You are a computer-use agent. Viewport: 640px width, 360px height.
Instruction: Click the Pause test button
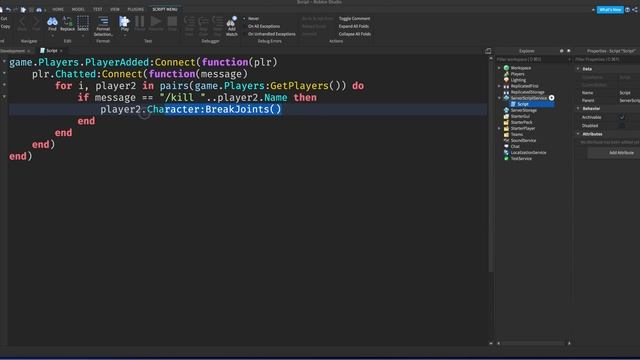pyautogui.click(x=140, y=23)
